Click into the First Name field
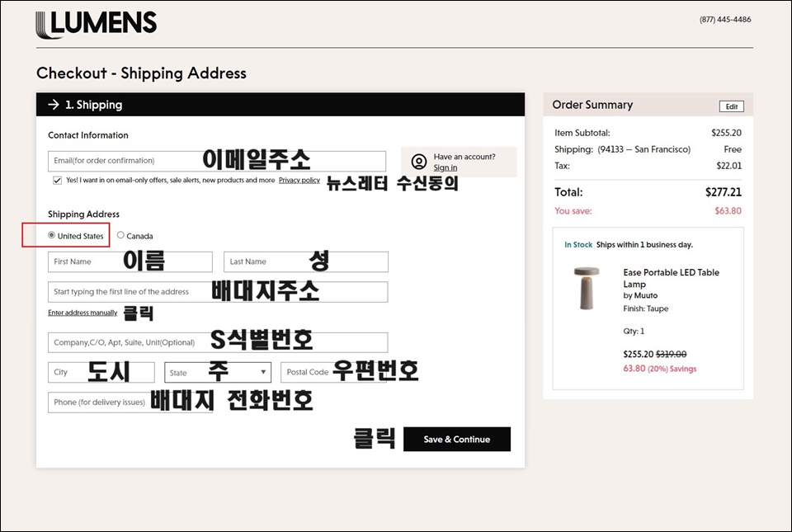The height and width of the screenshot is (532, 792). (130, 262)
